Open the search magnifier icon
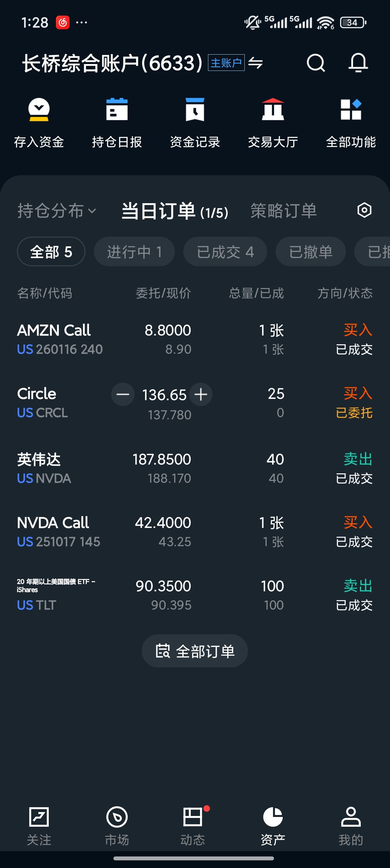The width and height of the screenshot is (390, 868). click(x=316, y=63)
